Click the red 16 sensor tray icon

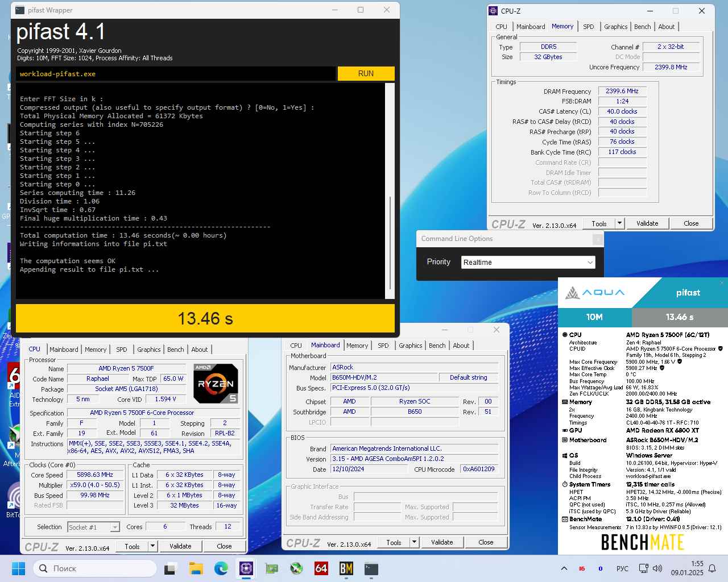pyautogui.click(x=582, y=568)
